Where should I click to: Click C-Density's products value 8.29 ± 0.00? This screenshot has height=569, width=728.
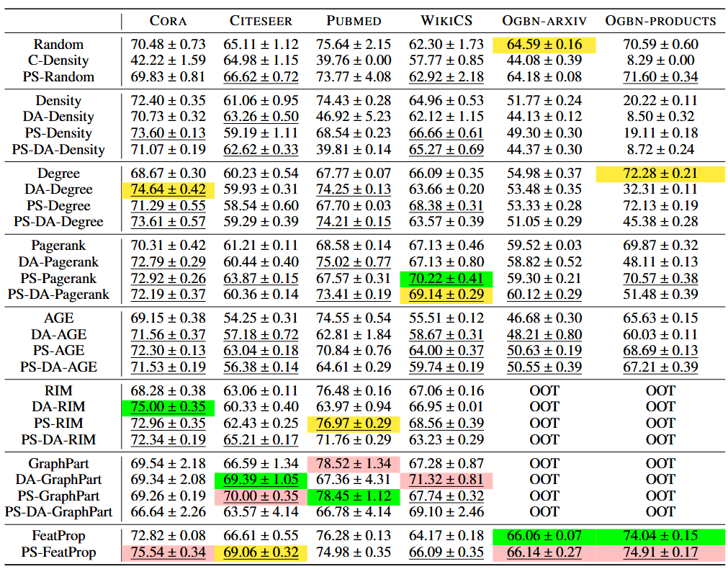(661, 61)
